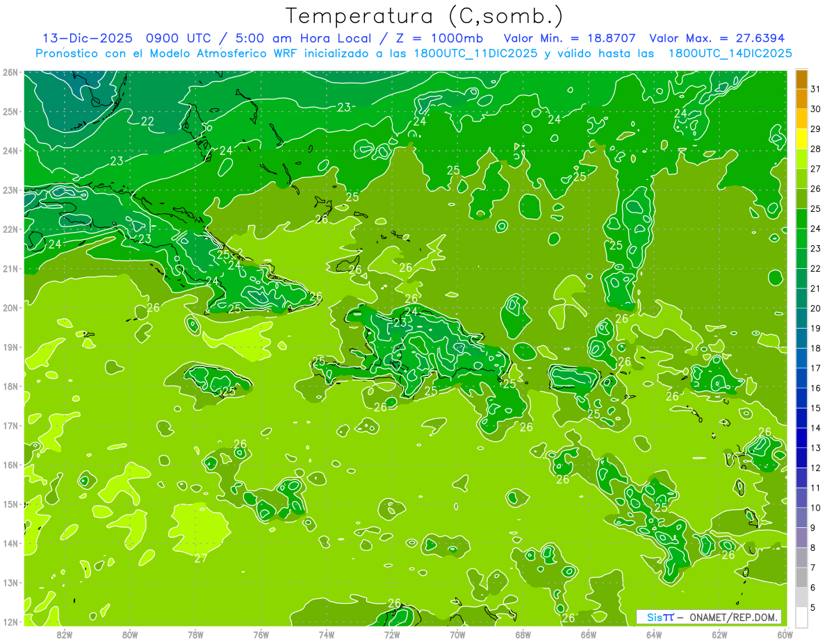Click the "28" color scale label
Viewport: 834px width, 644px height.
tap(816, 149)
